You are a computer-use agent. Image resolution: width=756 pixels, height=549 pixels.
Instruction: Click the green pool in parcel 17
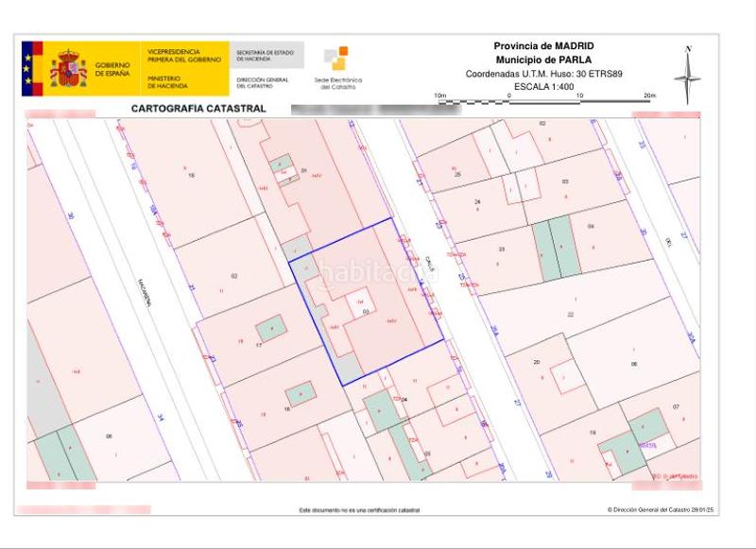point(272,328)
